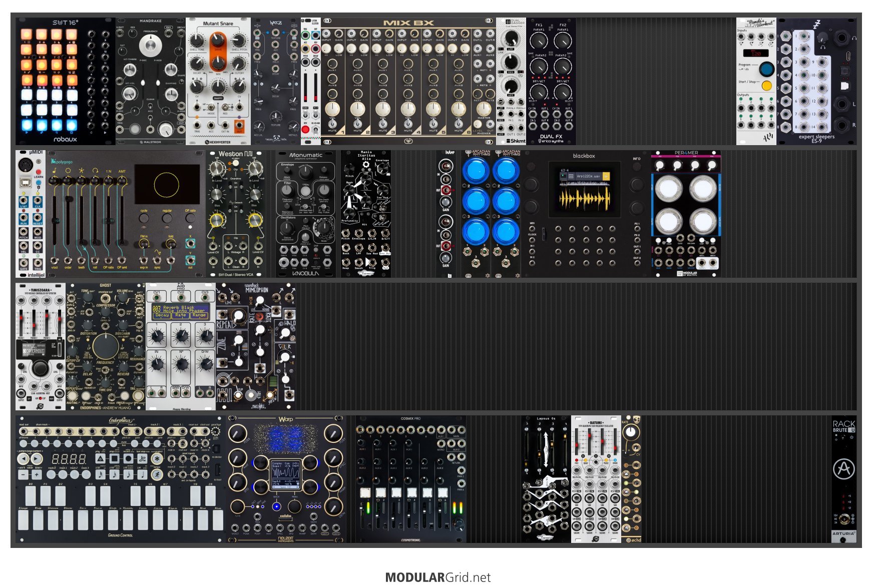Click the play button on Ground Control
Screen dimensions: 877x588
click(x=101, y=458)
